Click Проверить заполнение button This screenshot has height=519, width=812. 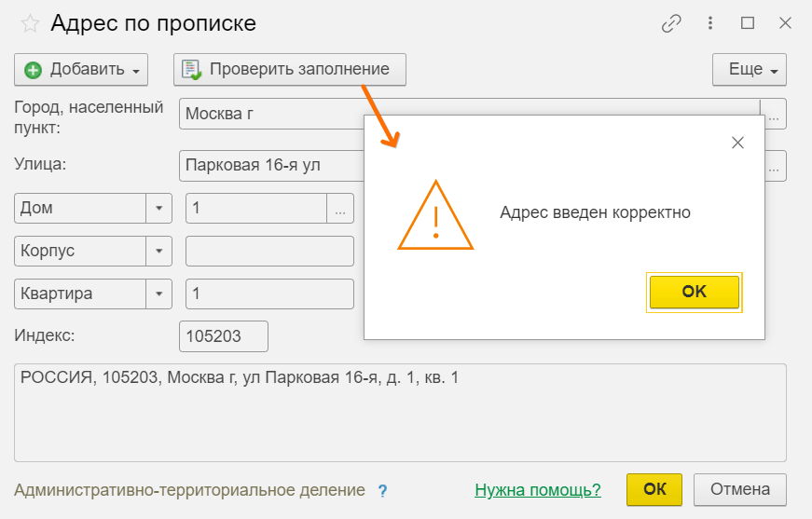pos(289,69)
